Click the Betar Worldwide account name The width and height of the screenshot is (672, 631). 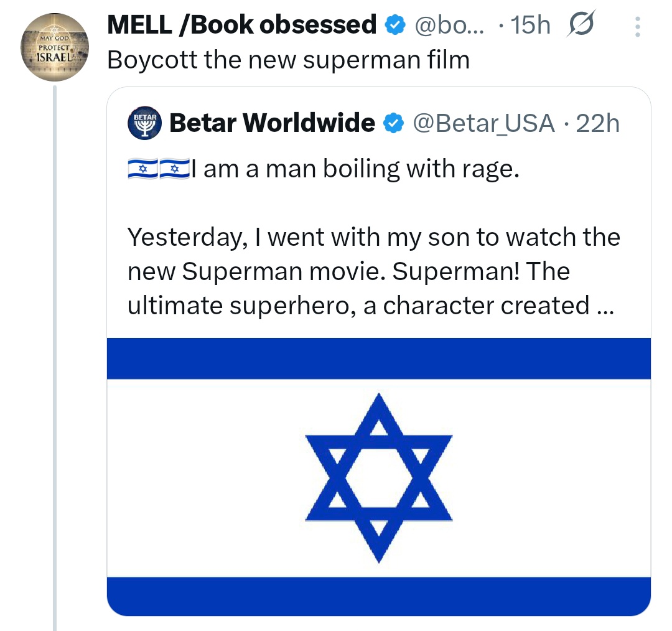pyautogui.click(x=272, y=123)
